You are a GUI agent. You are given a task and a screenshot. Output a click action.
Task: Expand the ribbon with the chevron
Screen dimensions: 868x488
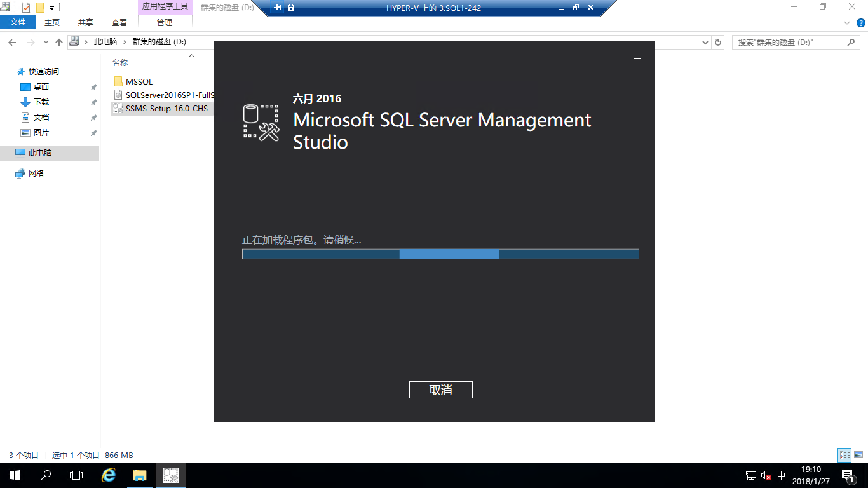pyautogui.click(x=846, y=23)
